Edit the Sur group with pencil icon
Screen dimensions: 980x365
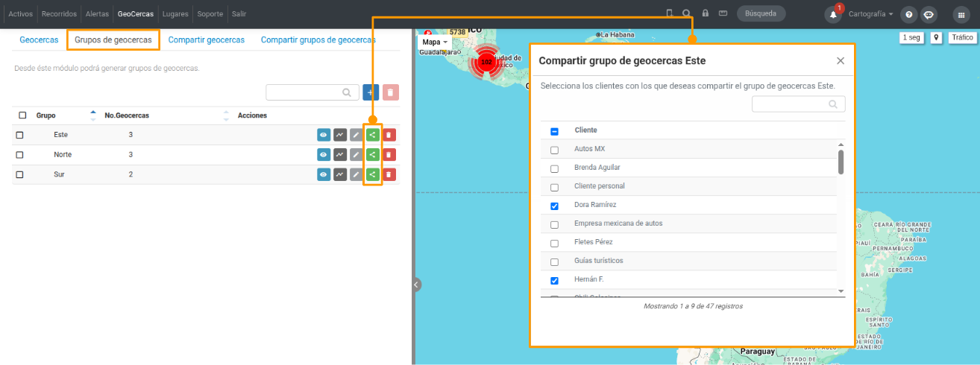(x=356, y=174)
